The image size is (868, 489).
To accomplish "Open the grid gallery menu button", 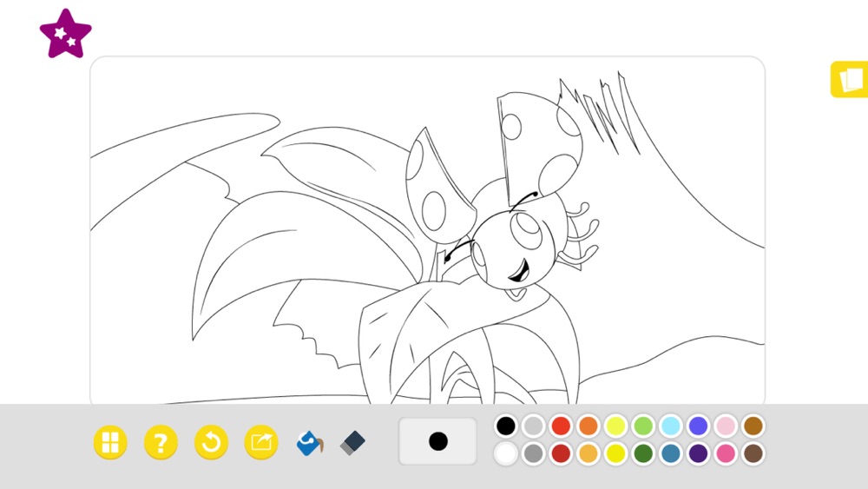I will (x=111, y=442).
